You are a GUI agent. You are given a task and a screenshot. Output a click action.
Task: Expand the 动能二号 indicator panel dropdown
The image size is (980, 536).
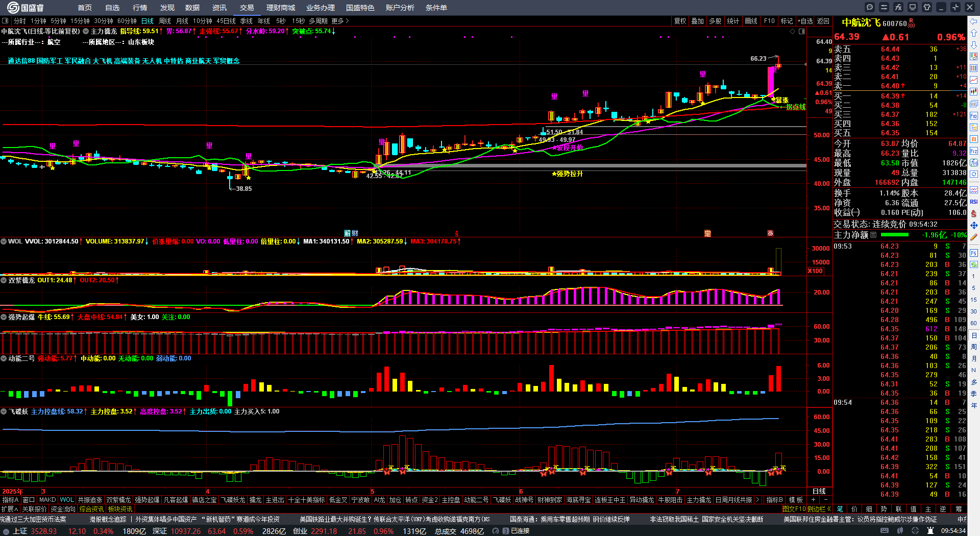[4, 358]
